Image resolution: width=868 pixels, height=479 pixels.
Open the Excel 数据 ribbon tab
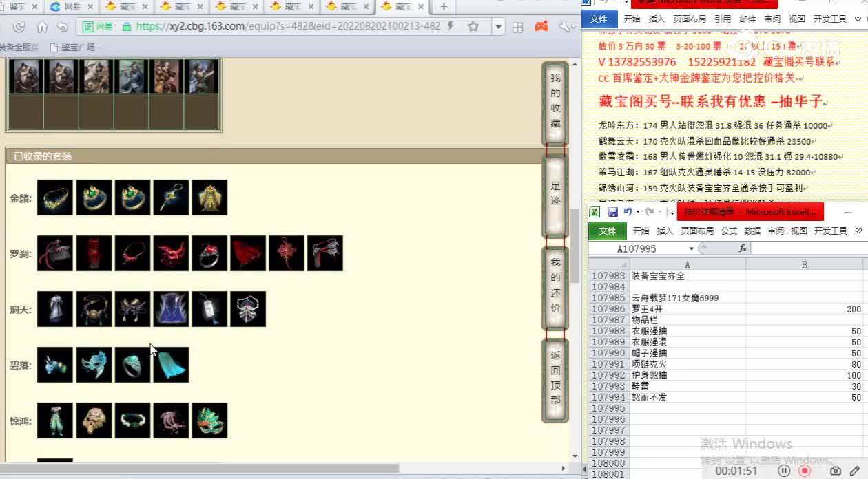pyautogui.click(x=752, y=231)
